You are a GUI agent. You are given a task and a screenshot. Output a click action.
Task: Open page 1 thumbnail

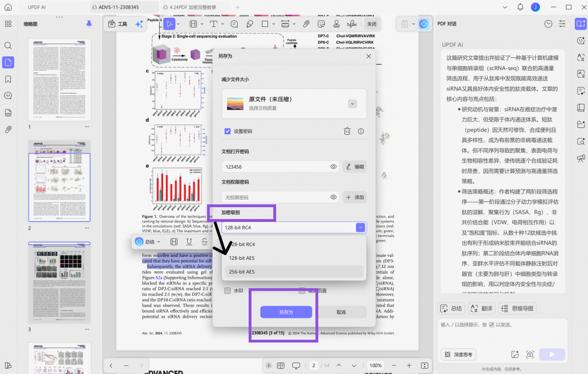[59, 80]
